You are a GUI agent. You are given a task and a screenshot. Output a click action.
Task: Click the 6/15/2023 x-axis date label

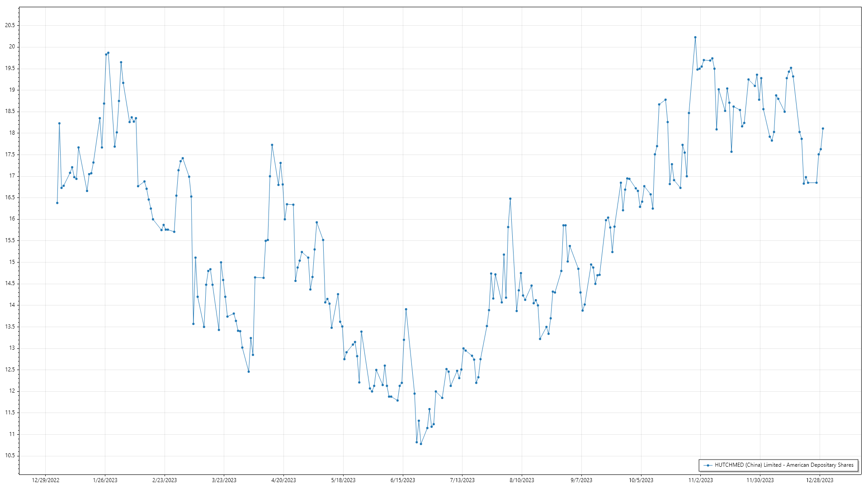pos(403,480)
